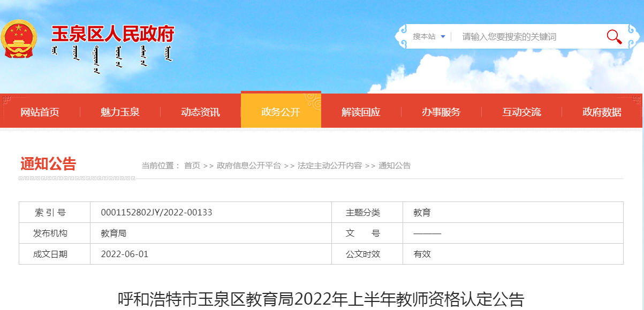Image resolution: width=644 pixels, height=310 pixels.
Task: Click the red 通知公告 section heading
Action: tap(49, 164)
